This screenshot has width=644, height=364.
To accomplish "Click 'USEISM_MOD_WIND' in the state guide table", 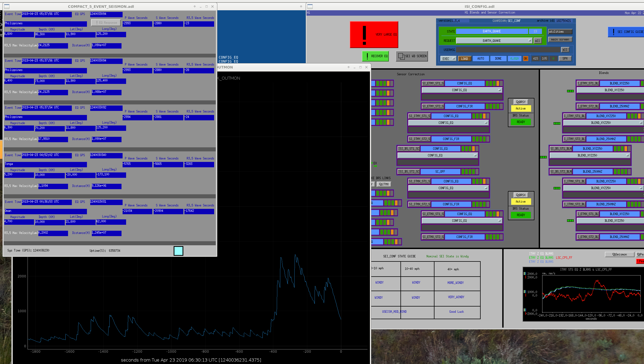I will tap(394, 312).
